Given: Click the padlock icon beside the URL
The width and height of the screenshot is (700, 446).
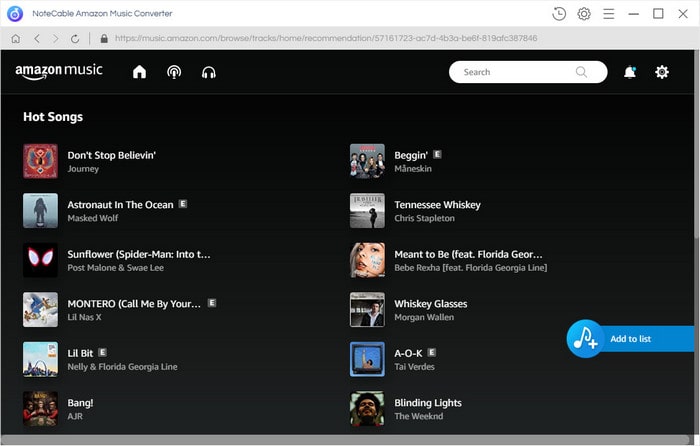Looking at the screenshot, I should tap(104, 38).
